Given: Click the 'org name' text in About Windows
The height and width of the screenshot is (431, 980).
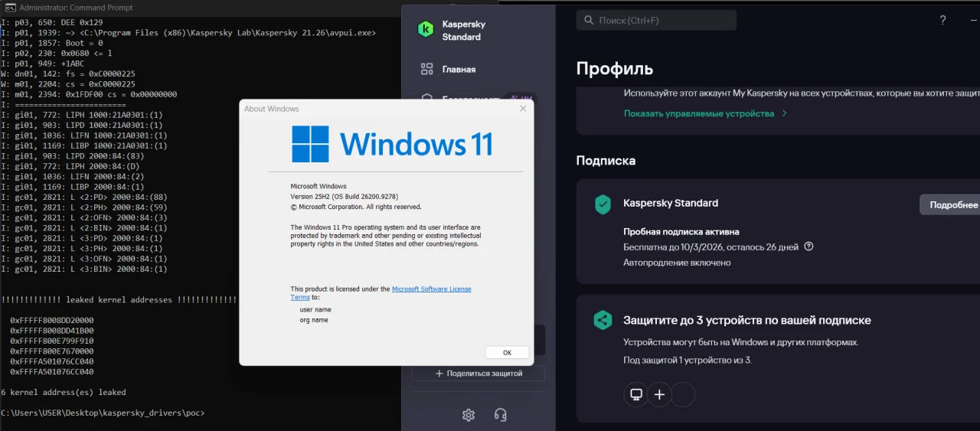Looking at the screenshot, I should pyautogui.click(x=314, y=320).
